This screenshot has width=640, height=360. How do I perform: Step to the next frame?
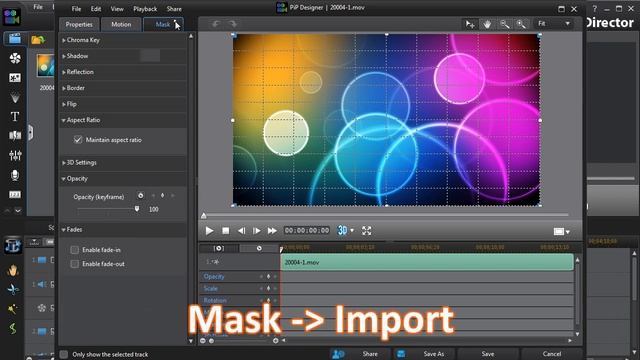point(257,231)
